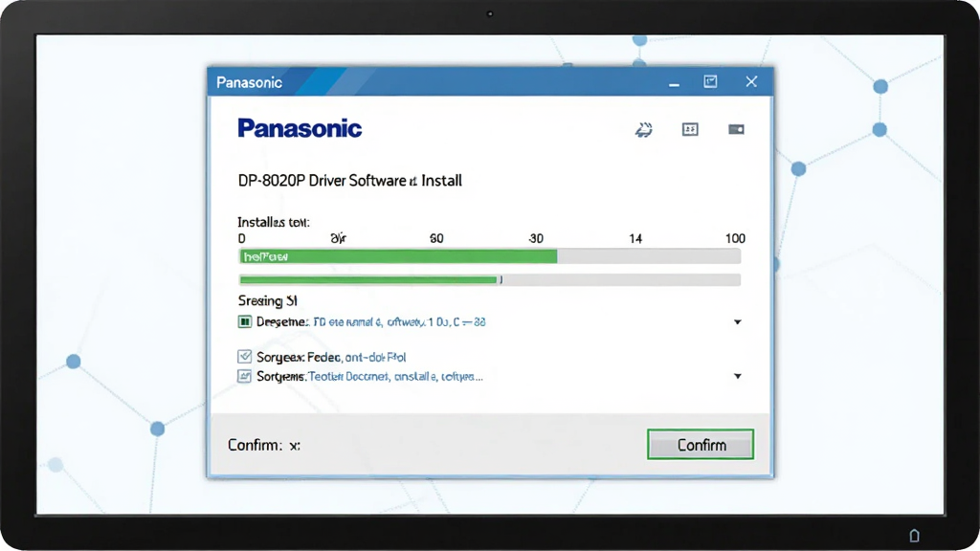Click the blue description link in the Desgeme row
The height and width of the screenshot is (551, 980).
pos(399,322)
